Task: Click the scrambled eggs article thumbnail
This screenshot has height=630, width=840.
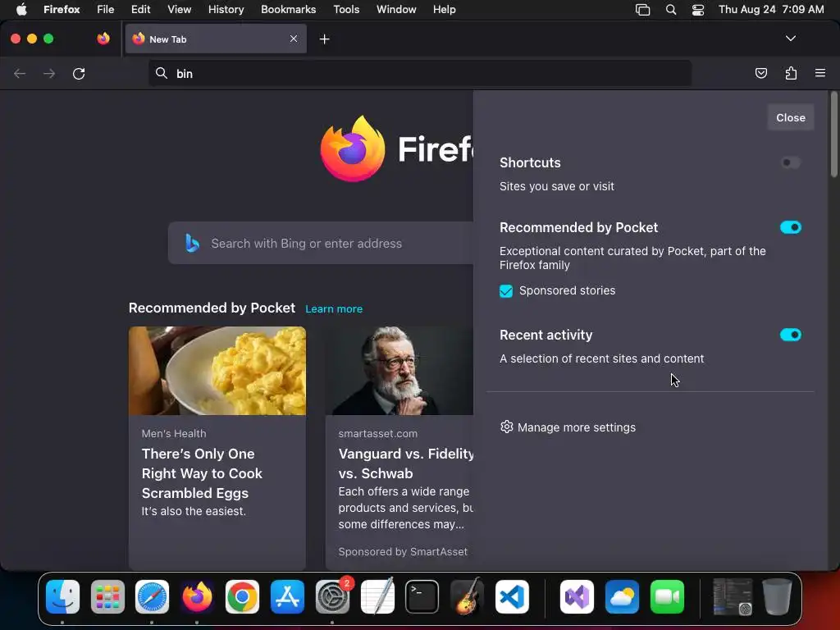Action: coord(217,371)
